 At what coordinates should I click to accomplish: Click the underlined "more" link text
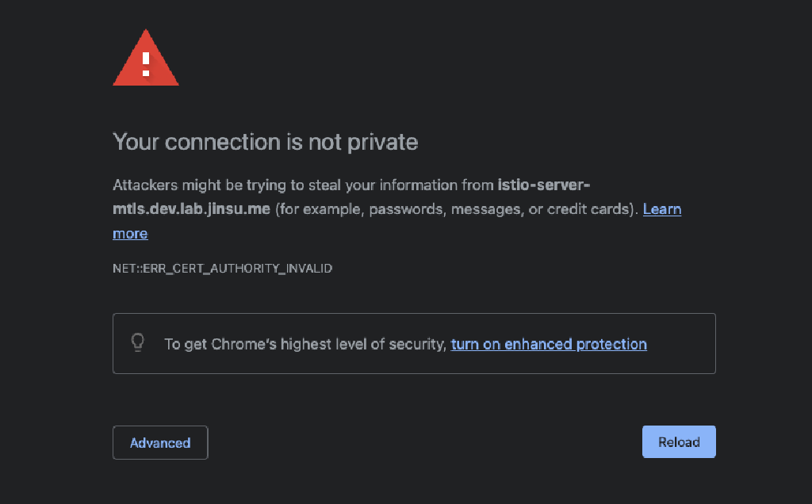[131, 234]
